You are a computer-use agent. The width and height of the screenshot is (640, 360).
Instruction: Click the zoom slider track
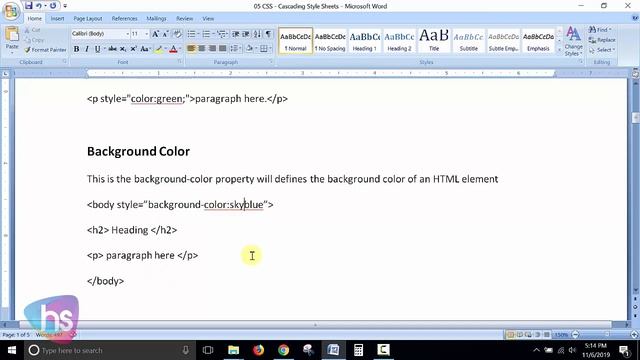[x=604, y=335]
